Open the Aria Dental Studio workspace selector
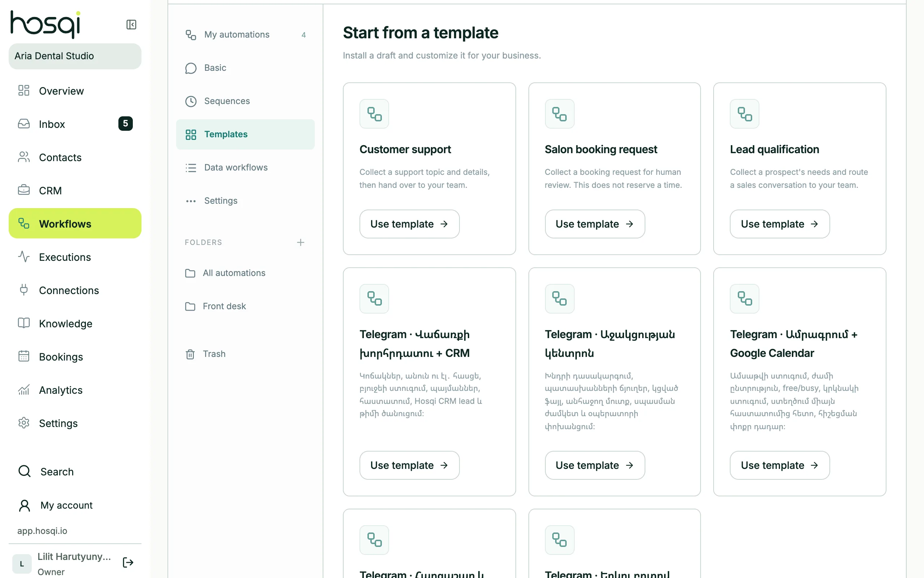 (x=75, y=56)
